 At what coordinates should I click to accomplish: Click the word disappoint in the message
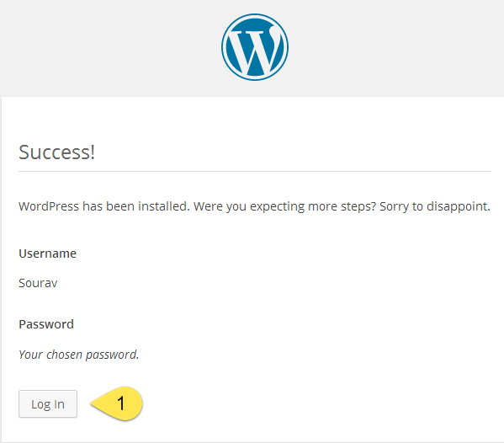(x=459, y=206)
